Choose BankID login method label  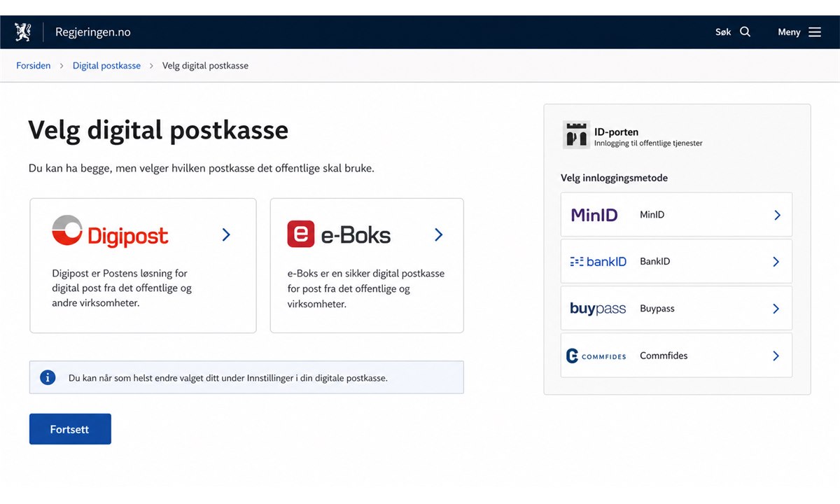click(x=654, y=262)
